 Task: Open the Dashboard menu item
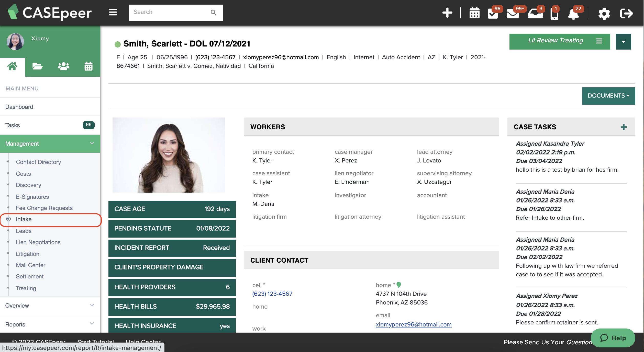[19, 107]
